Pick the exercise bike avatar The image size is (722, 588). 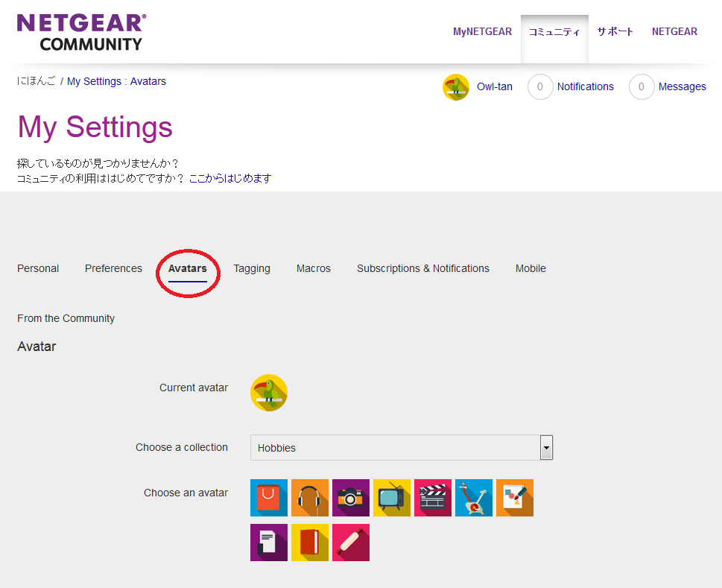(x=474, y=498)
